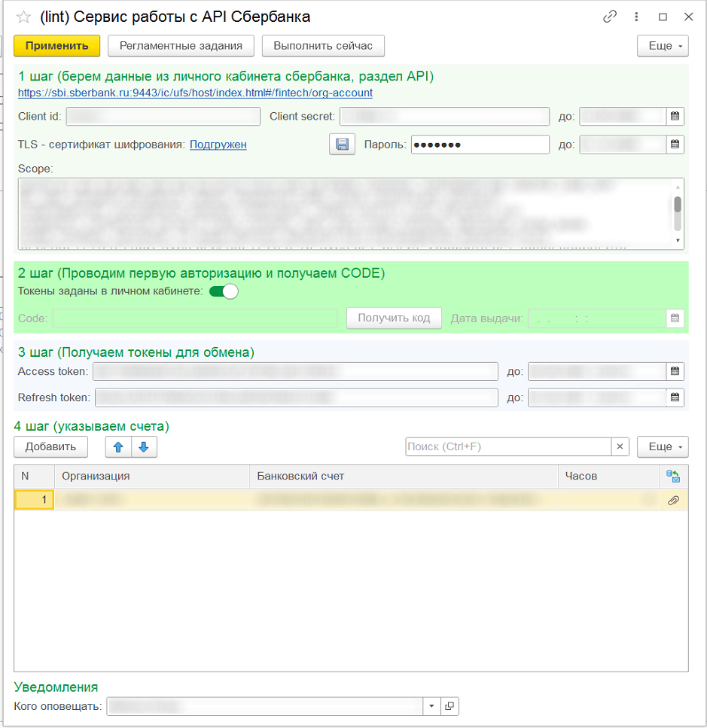Click the Пароль до date field
The width and height of the screenshot is (707, 728).
point(623,145)
